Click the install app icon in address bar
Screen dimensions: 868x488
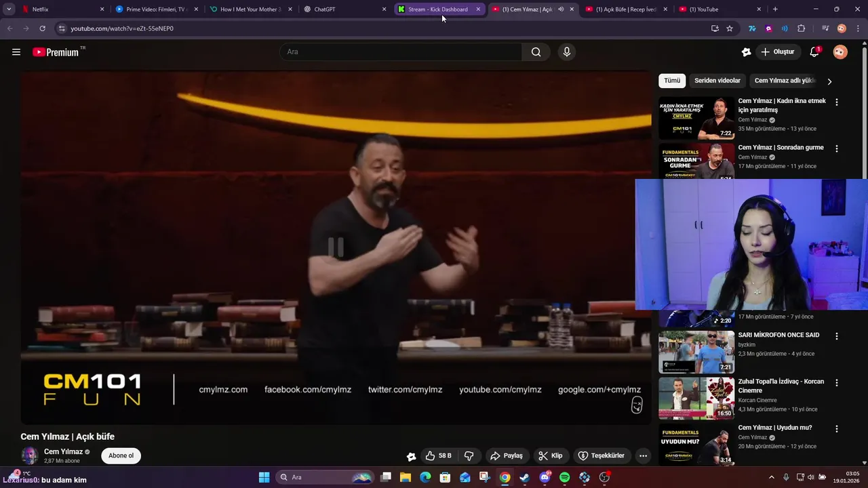(715, 28)
